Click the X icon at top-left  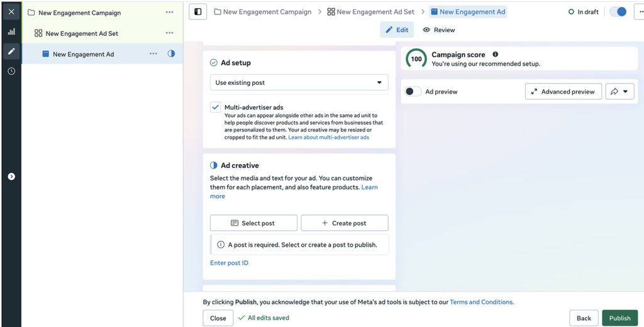coord(11,12)
